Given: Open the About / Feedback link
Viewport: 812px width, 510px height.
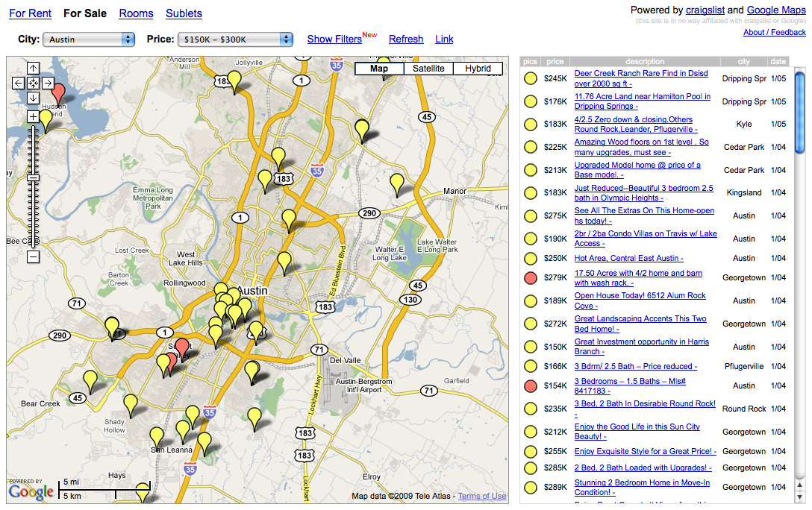Looking at the screenshot, I should (x=774, y=32).
